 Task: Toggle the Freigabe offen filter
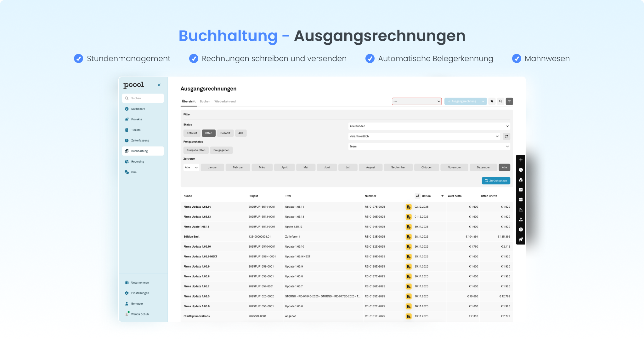point(196,150)
